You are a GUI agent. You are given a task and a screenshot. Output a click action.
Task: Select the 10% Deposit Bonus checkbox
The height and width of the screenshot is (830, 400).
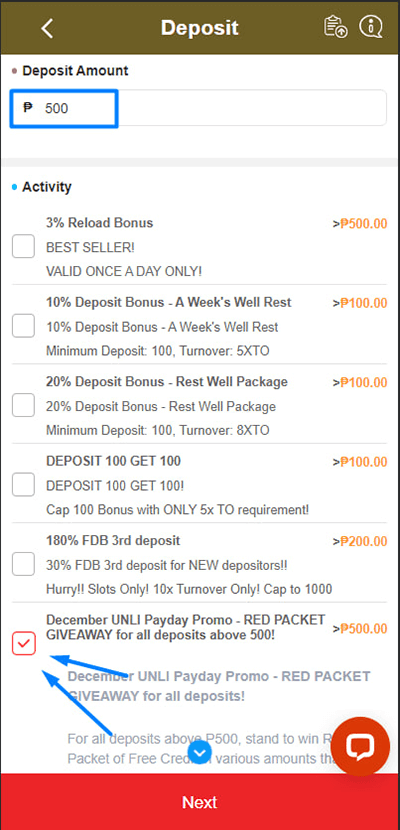(x=24, y=326)
